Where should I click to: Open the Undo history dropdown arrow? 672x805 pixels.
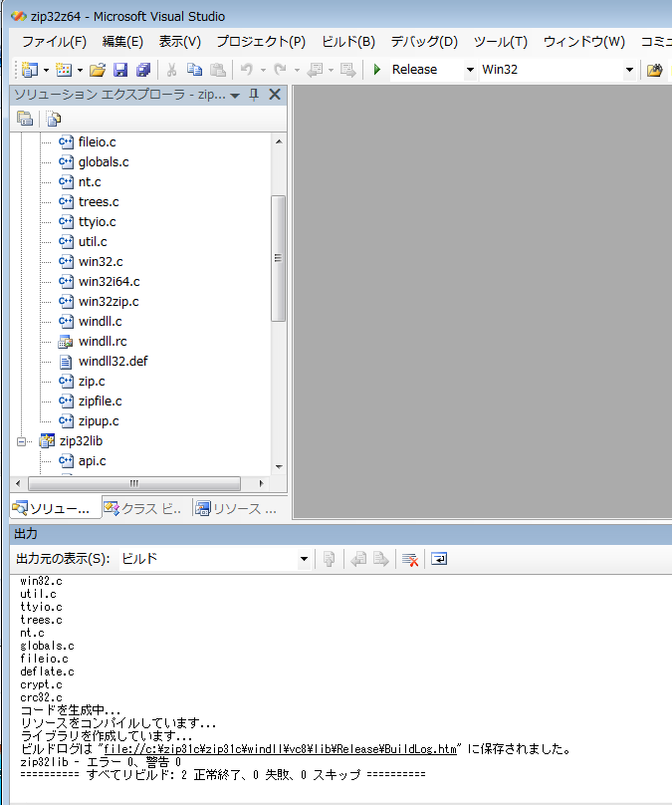pos(263,71)
